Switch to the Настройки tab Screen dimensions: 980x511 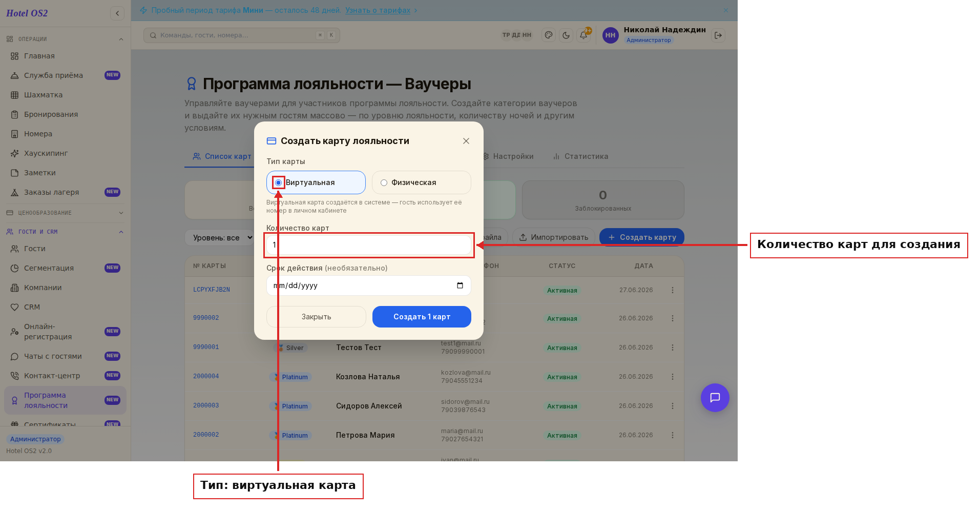tap(508, 156)
